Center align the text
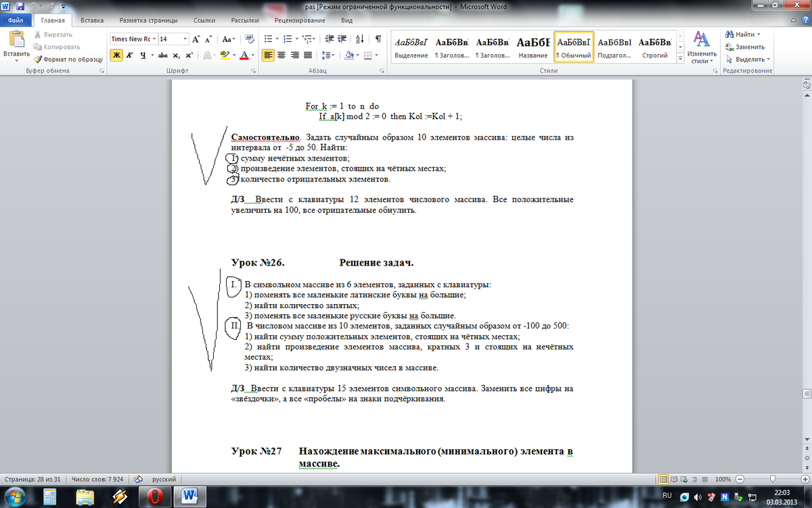This screenshot has width=812, height=508. tap(281, 56)
